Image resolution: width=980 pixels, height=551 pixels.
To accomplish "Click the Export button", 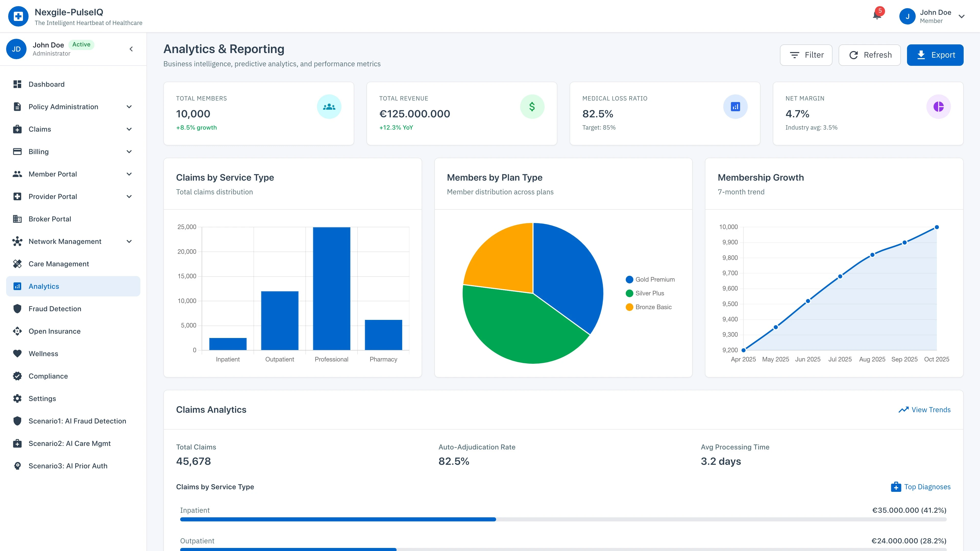I will point(935,55).
